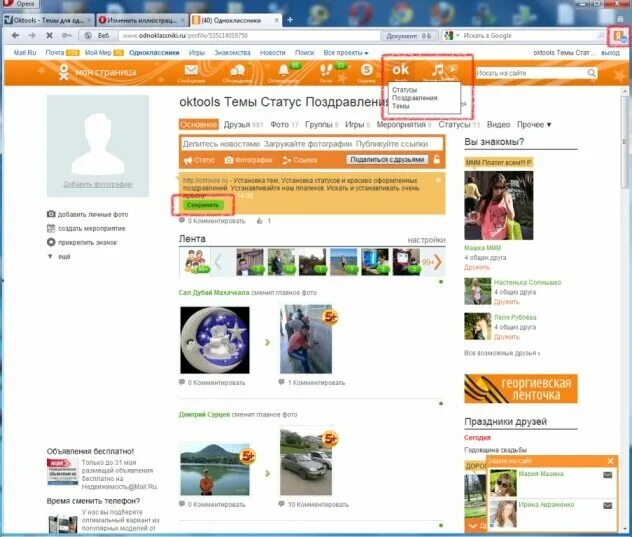Viewport: 632px width, 537px height.
Task: Open 'Почта' link in Mail.Ru bar
Action: click(x=55, y=53)
